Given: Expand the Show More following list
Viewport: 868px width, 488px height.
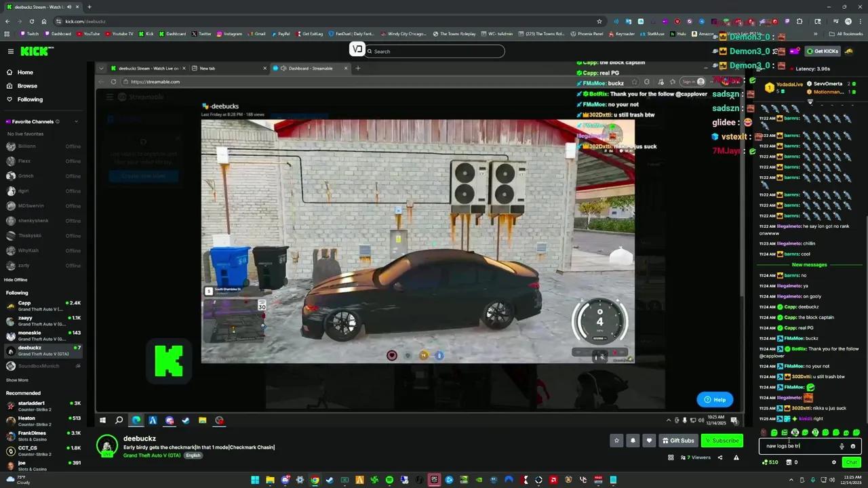Looking at the screenshot, I should [18, 380].
